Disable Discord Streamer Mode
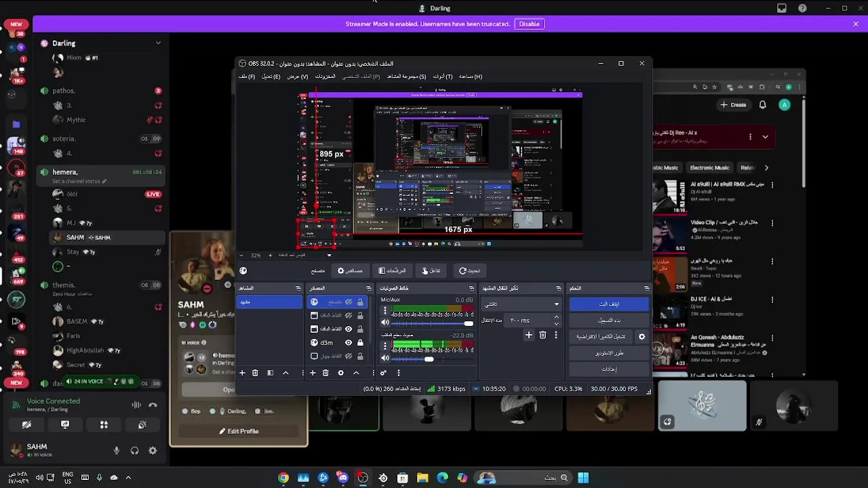Screen dimensions: 868x488 click(x=529, y=24)
